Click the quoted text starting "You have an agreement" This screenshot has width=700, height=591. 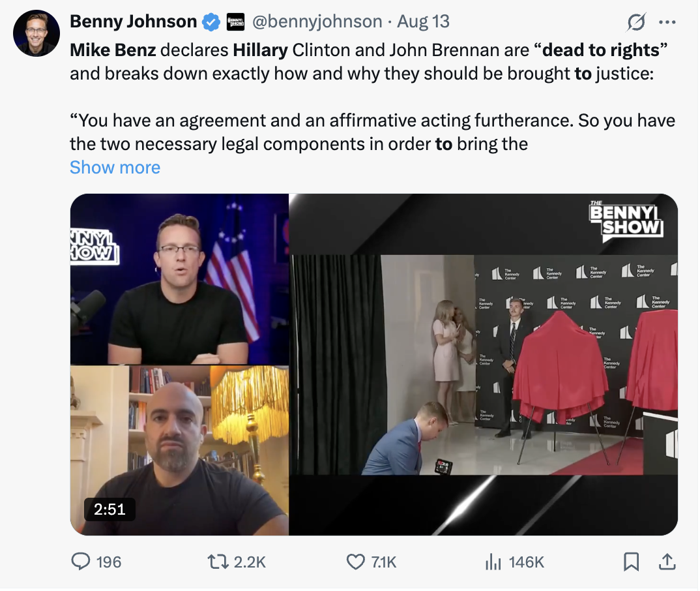coord(372,121)
